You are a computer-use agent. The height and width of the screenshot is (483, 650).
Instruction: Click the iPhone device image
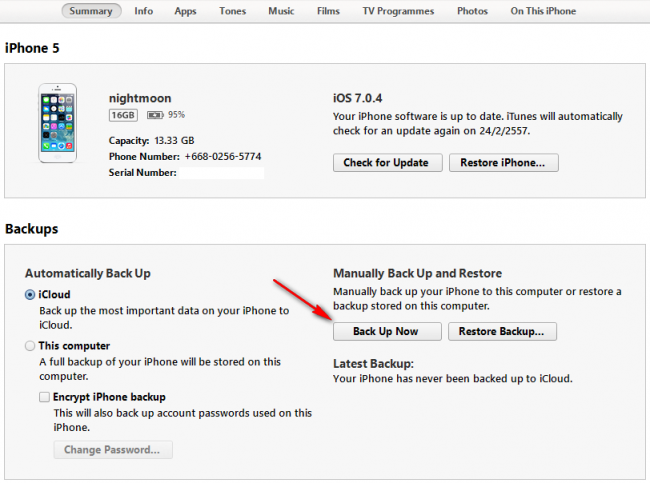point(58,123)
